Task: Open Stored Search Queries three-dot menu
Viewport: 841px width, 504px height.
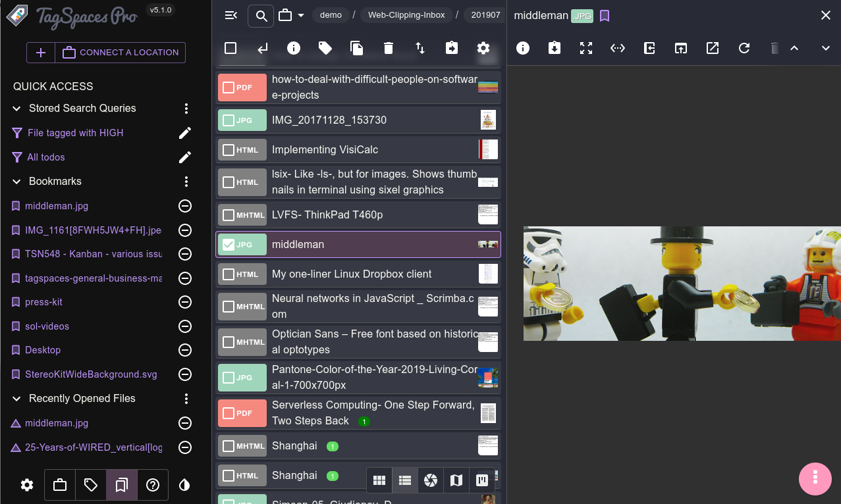Action: [x=186, y=109]
